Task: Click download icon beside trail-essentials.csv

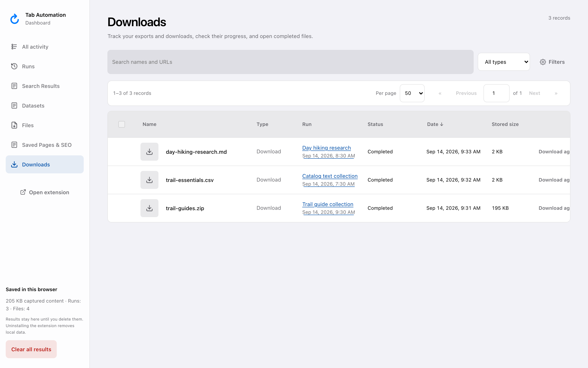Action: (x=149, y=180)
